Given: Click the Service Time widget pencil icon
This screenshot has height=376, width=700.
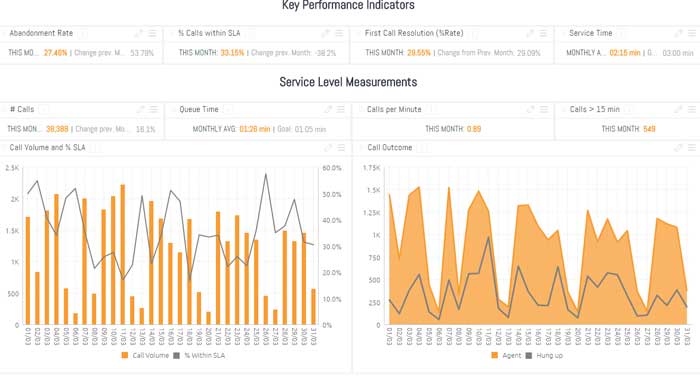Looking at the screenshot, I should coord(679,33).
